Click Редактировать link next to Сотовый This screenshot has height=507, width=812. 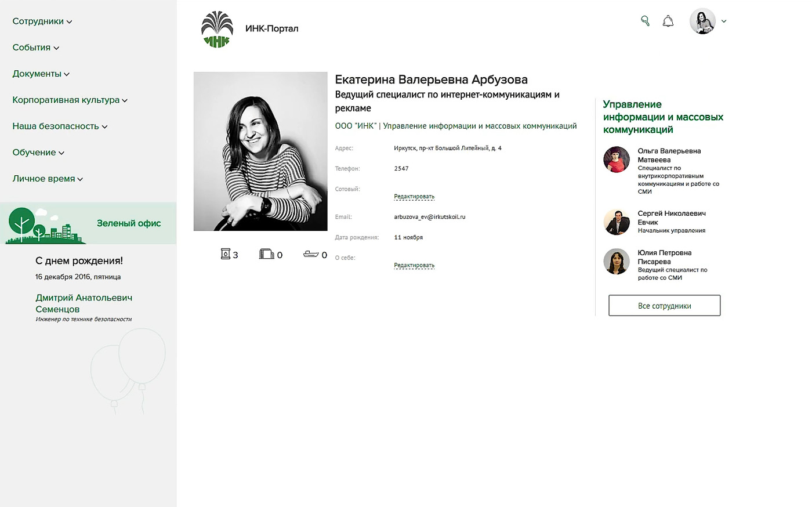(414, 197)
